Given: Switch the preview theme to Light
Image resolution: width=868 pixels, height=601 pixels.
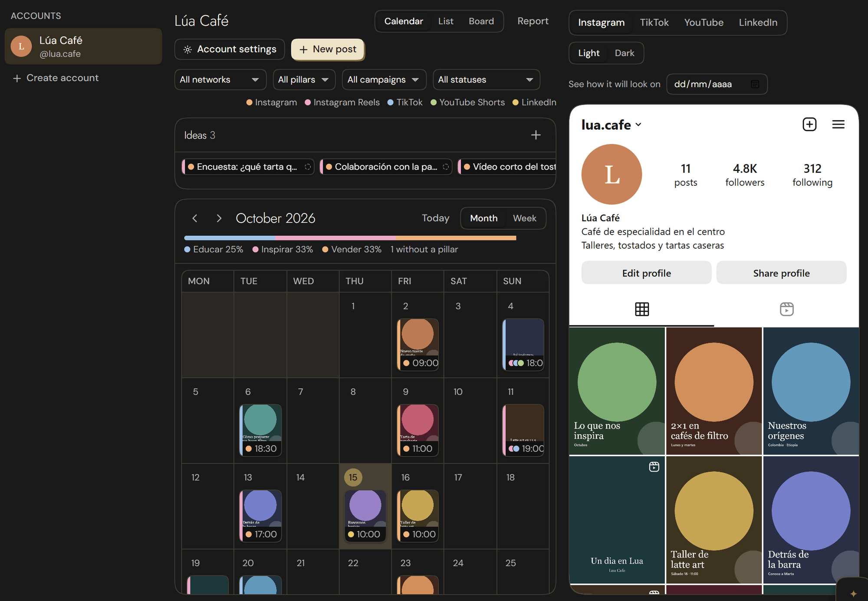Looking at the screenshot, I should 589,53.
